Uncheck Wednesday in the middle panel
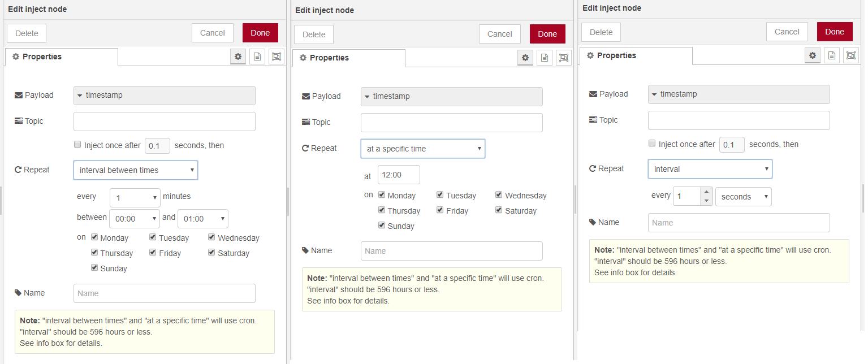868x364 pixels. pyautogui.click(x=499, y=195)
